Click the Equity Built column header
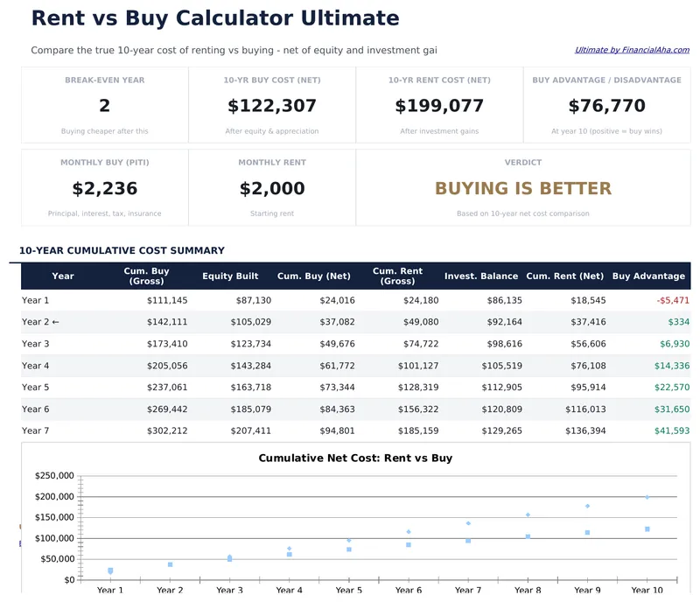700x602 pixels. coord(230,275)
